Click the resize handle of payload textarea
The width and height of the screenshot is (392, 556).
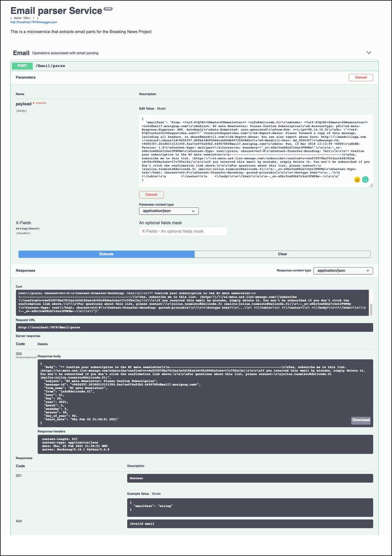[371, 185]
